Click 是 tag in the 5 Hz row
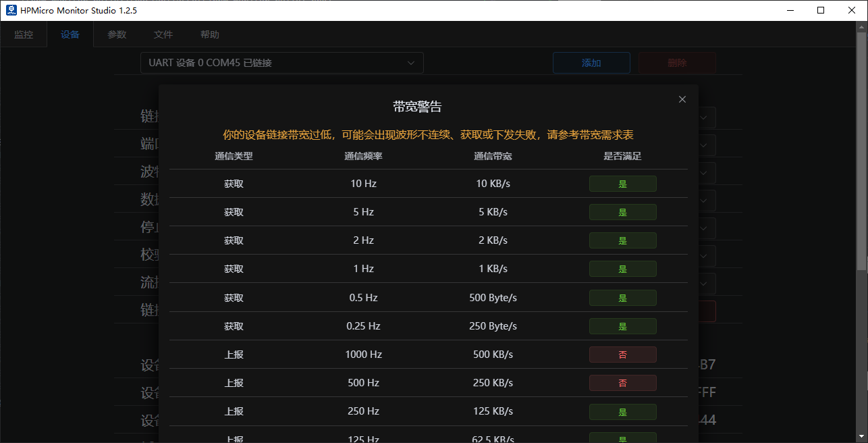The width and height of the screenshot is (868, 443). pyautogui.click(x=623, y=212)
